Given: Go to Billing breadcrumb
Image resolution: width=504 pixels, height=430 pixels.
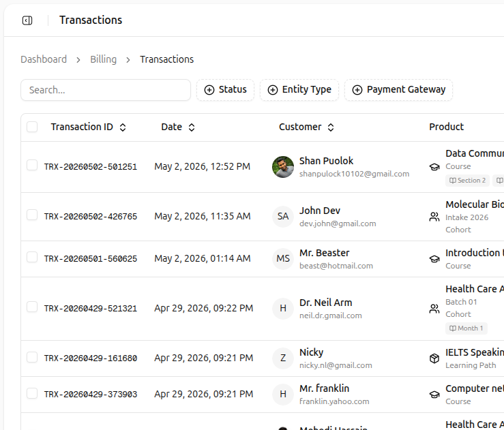Looking at the screenshot, I should tap(103, 59).
